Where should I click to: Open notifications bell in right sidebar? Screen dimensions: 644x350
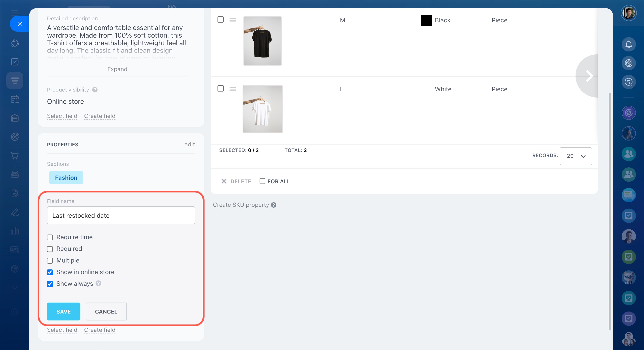[x=628, y=45]
